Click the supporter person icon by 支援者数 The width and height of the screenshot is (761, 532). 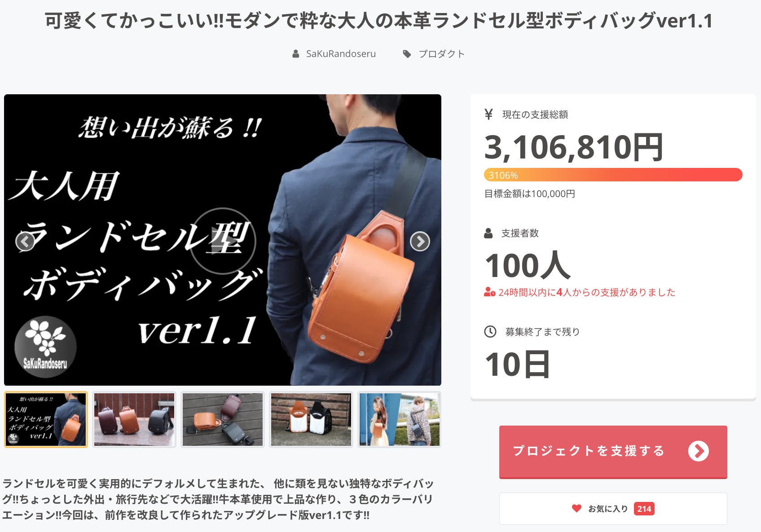tap(488, 233)
